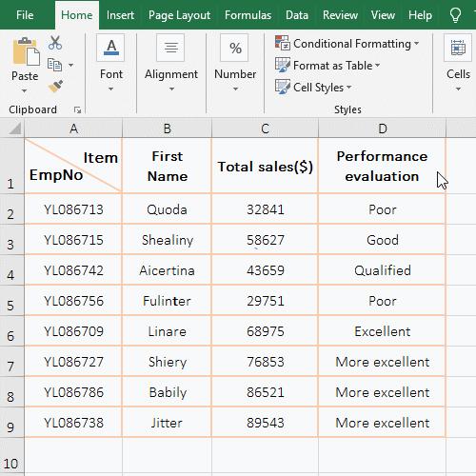The width and height of the screenshot is (476, 476).
Task: Switch to the Formulas tab
Action: (x=248, y=15)
